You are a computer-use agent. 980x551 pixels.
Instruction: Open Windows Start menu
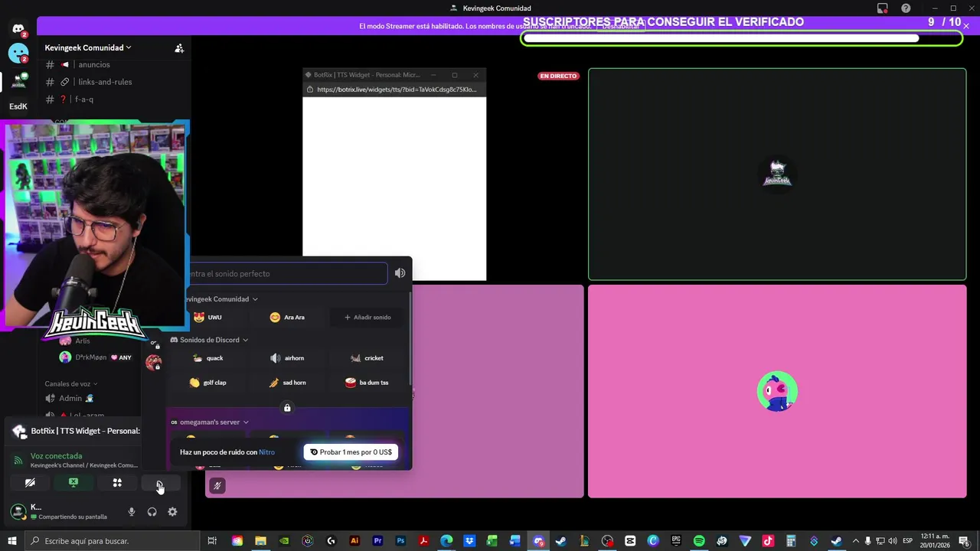[12, 541]
